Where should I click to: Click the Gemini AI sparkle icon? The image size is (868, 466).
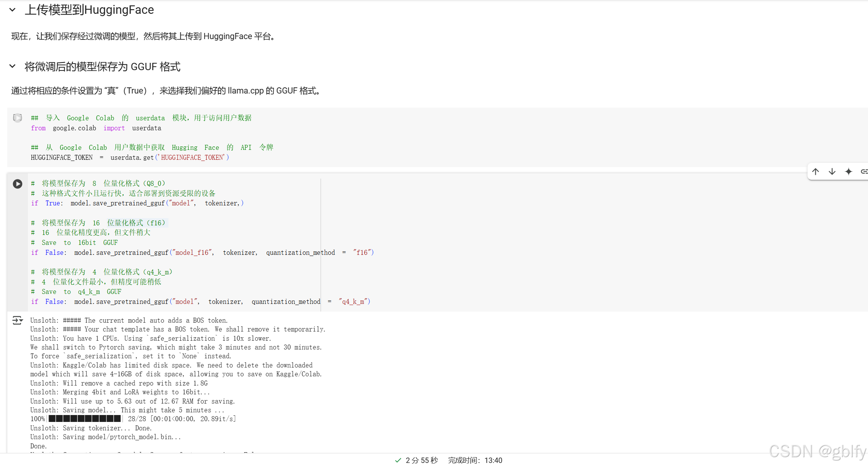(848, 172)
